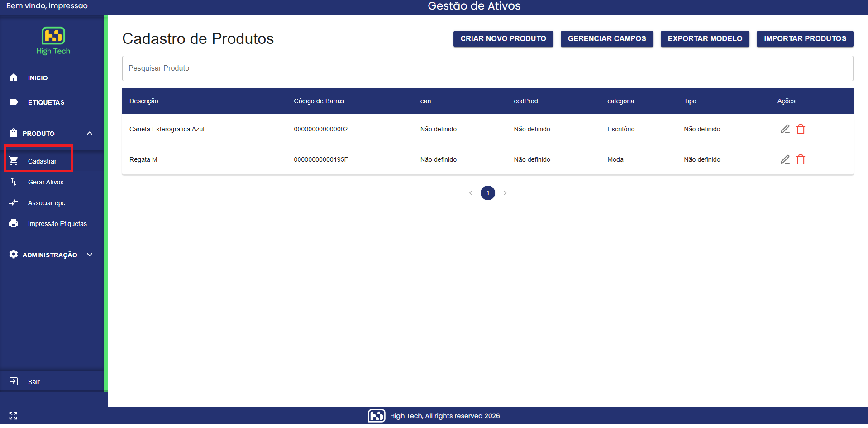Select page 1 in pagination
This screenshot has height=428, width=868.
click(488, 193)
